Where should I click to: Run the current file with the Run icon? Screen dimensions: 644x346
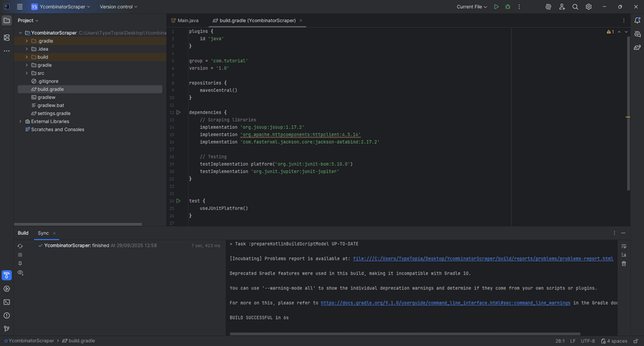pyautogui.click(x=496, y=7)
